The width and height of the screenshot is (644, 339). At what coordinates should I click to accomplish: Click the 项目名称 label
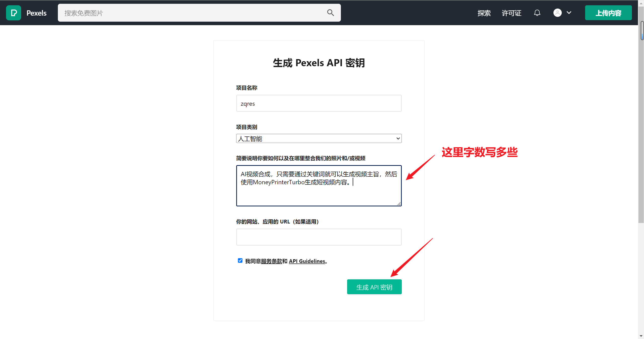[x=247, y=88]
